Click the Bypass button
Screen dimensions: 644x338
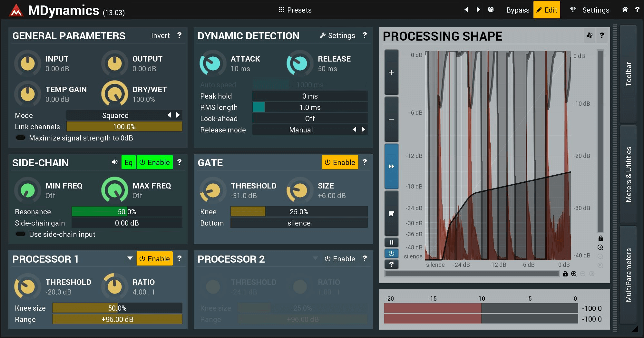[518, 10]
